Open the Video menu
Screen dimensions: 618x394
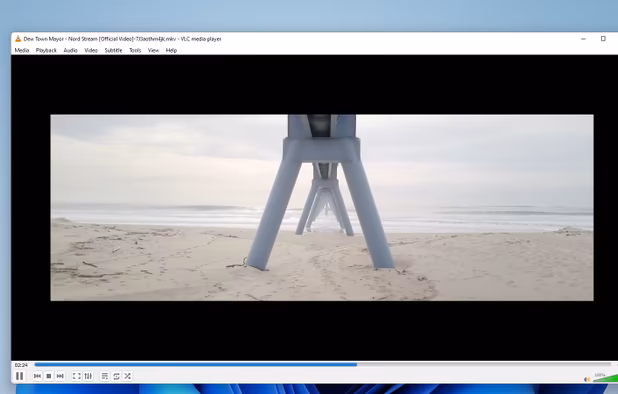pos(91,50)
